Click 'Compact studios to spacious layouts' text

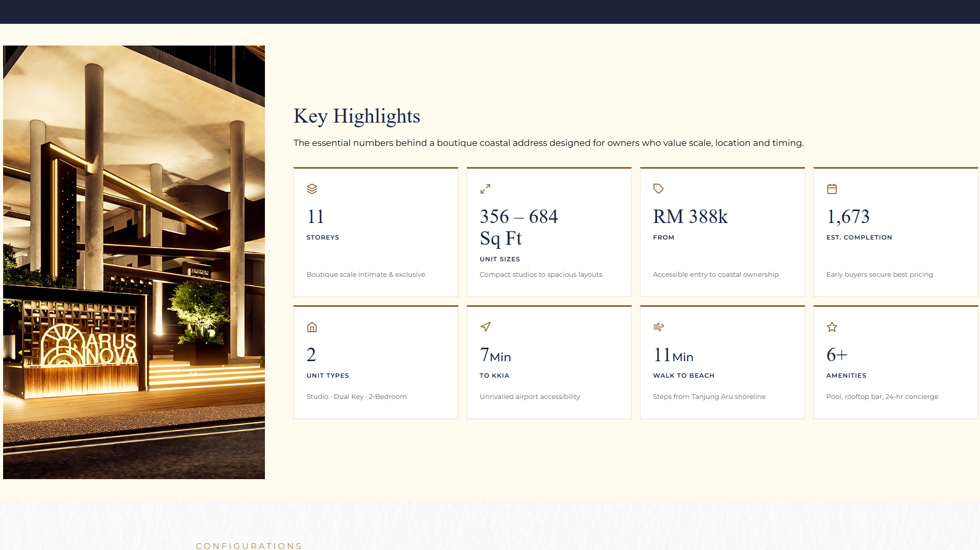click(x=541, y=275)
